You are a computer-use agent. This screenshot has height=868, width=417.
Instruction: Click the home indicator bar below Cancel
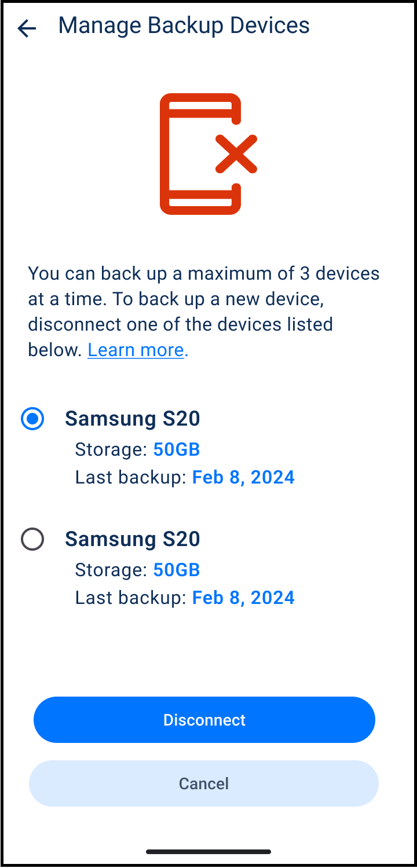[x=209, y=852]
